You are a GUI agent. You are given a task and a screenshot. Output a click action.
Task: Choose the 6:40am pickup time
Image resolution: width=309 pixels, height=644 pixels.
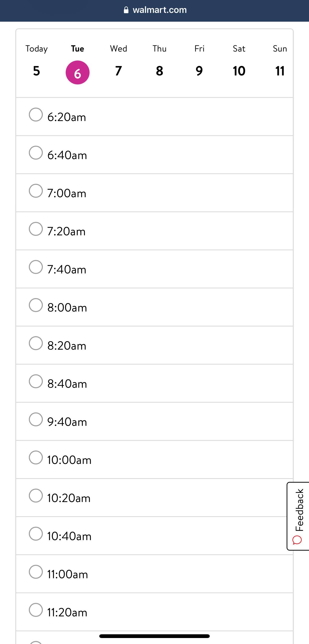point(36,153)
